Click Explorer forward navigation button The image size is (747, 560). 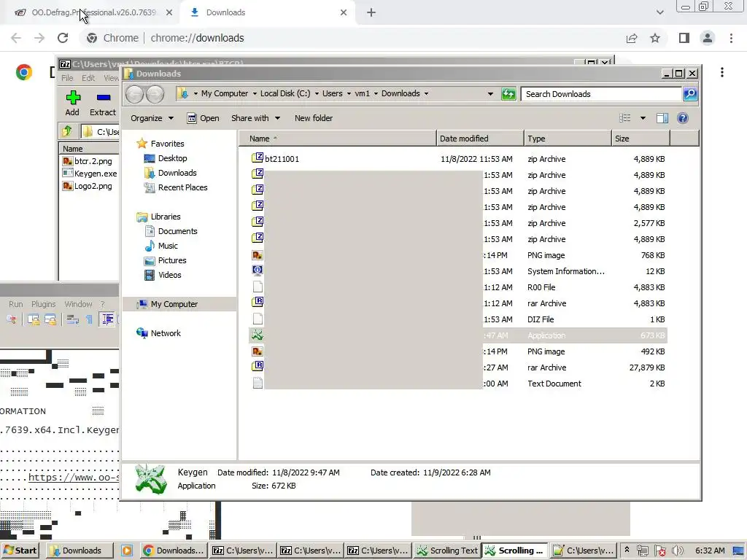(x=155, y=94)
